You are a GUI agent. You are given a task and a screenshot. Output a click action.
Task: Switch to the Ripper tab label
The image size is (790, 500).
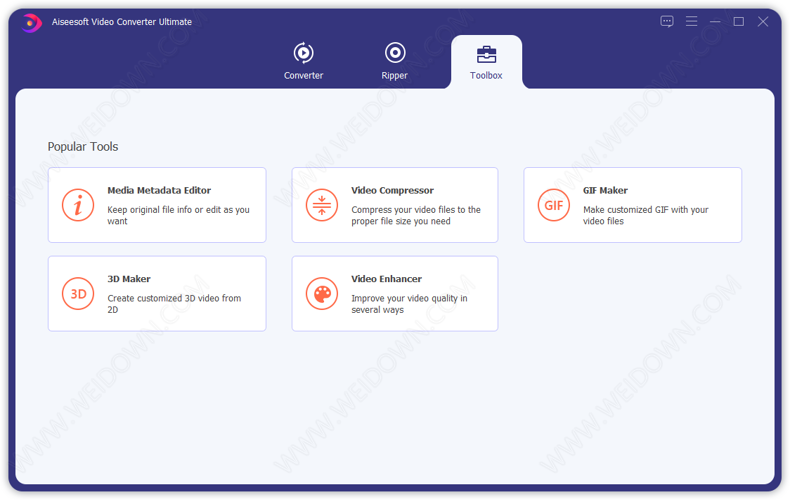(x=395, y=76)
